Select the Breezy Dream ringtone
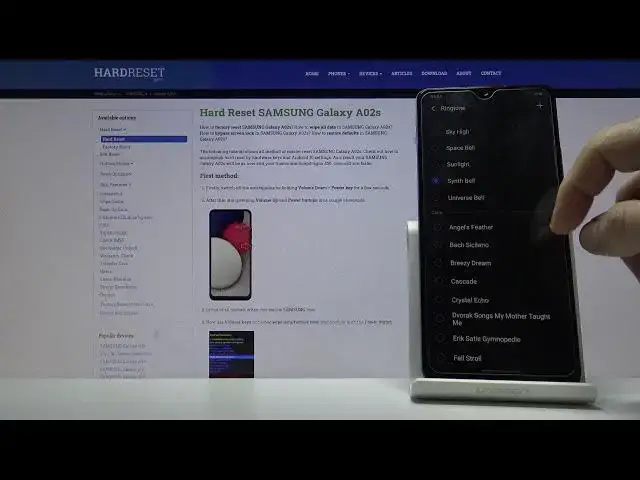This screenshot has height=480, width=640. click(x=470, y=263)
